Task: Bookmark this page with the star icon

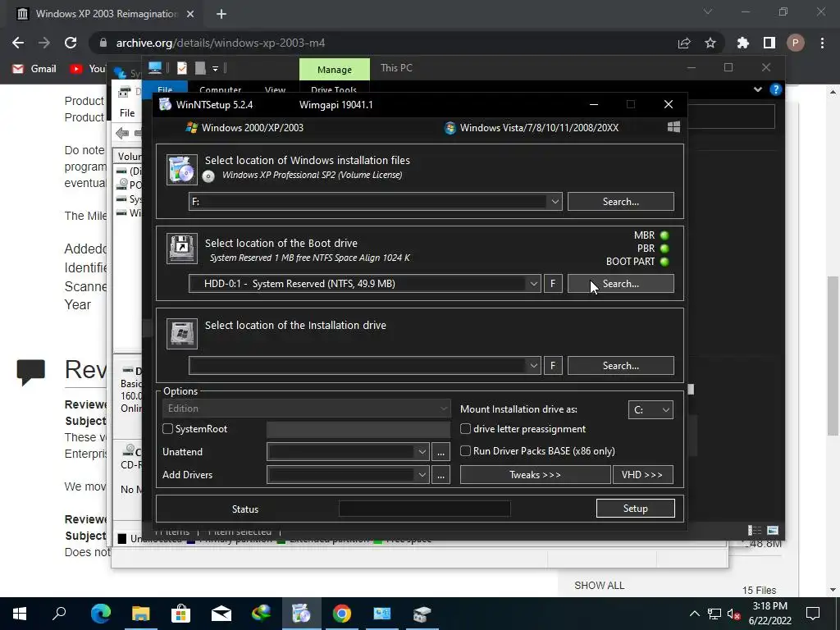Action: (710, 43)
